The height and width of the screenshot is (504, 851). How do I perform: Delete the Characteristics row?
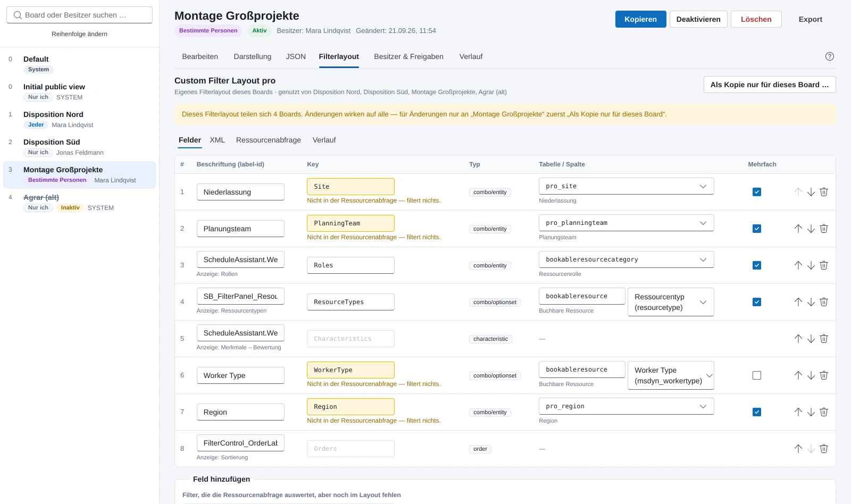coord(823,339)
